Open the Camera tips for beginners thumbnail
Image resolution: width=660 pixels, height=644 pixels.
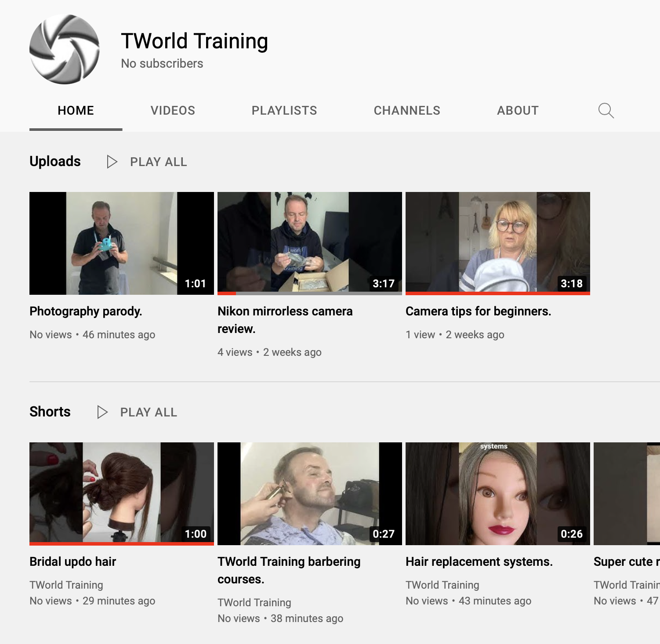click(x=498, y=243)
